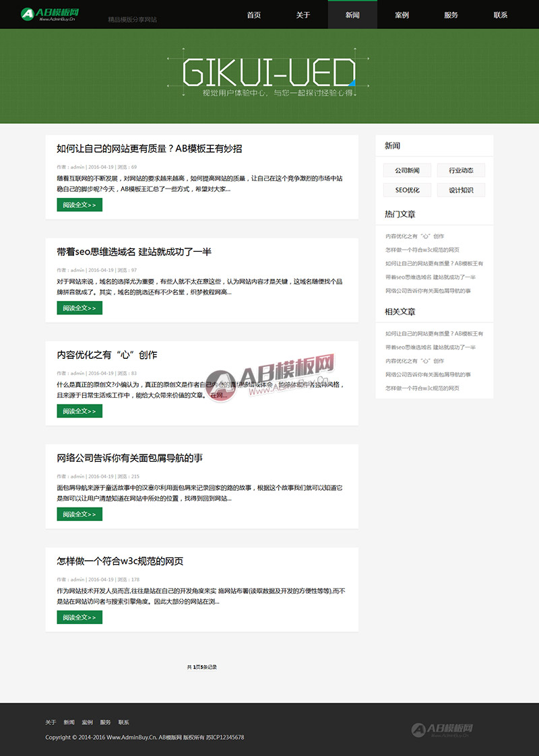Open the SEO优化 news category
The width and height of the screenshot is (539, 756).
[407, 190]
